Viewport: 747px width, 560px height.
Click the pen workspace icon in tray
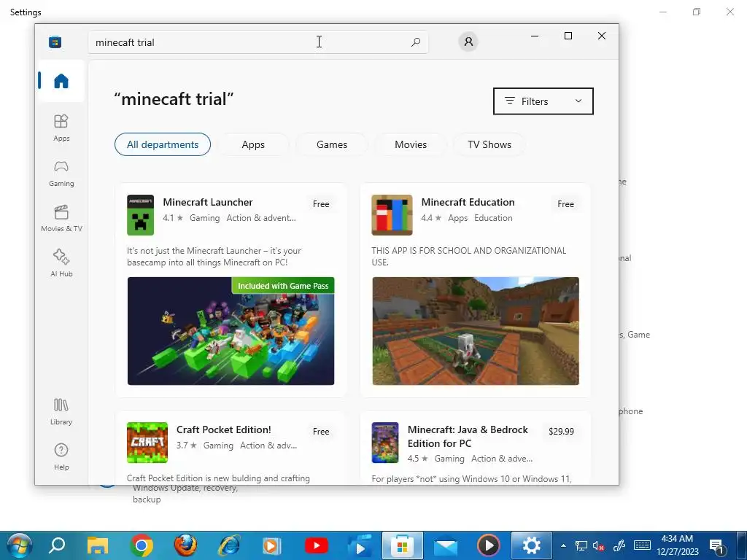tap(619, 545)
